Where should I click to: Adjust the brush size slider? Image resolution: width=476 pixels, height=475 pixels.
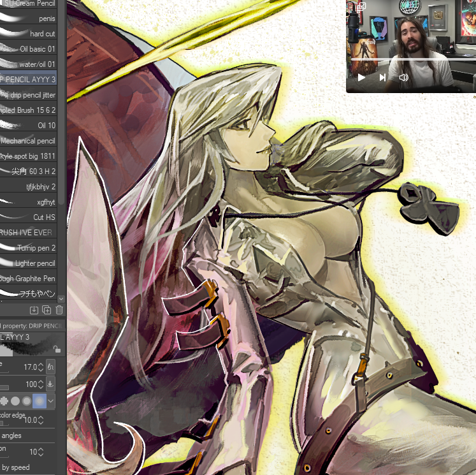point(4,372)
